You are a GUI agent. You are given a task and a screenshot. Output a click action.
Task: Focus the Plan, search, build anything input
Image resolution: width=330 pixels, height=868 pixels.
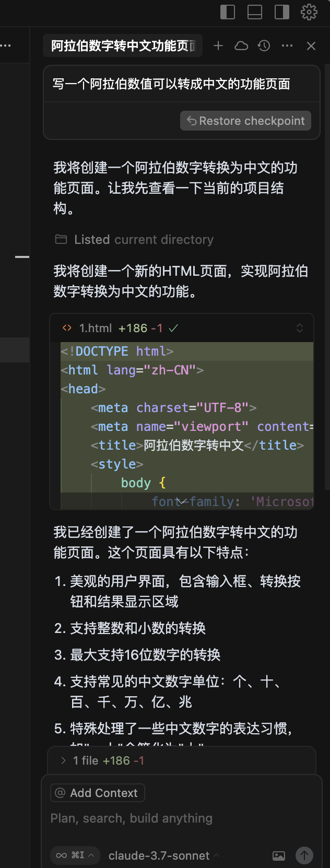tap(182, 818)
